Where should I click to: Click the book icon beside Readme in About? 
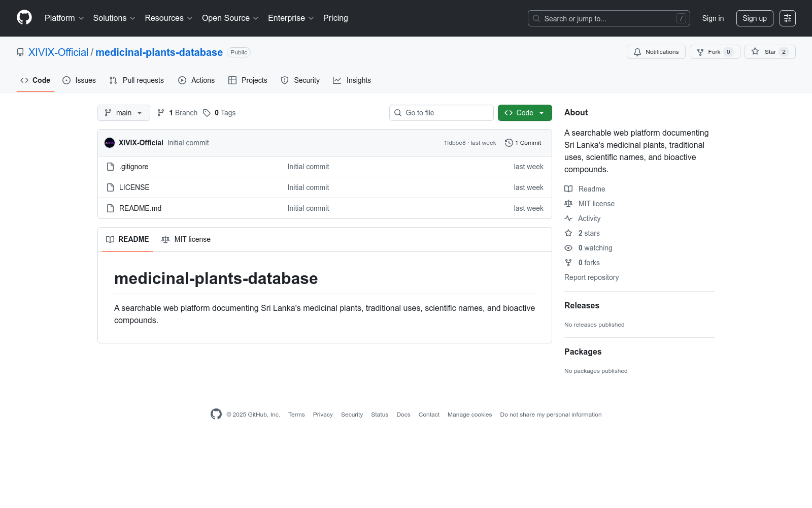[568, 189]
